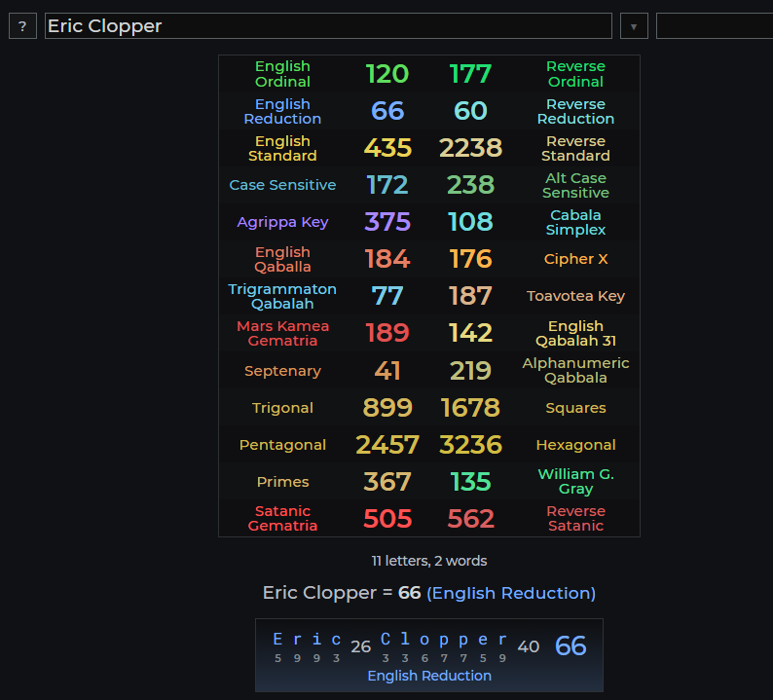
Task: Click the Reverse Reduction value 60
Action: point(470,111)
